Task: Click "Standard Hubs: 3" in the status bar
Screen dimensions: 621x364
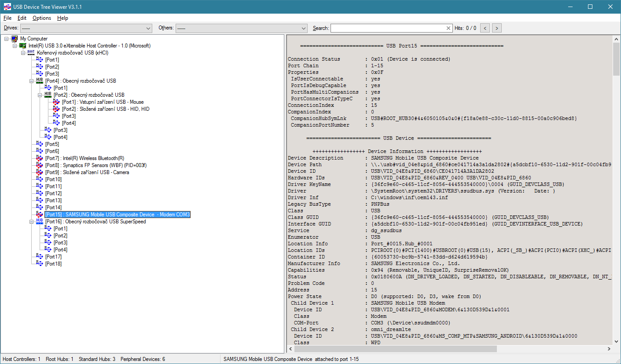Action: point(97,359)
